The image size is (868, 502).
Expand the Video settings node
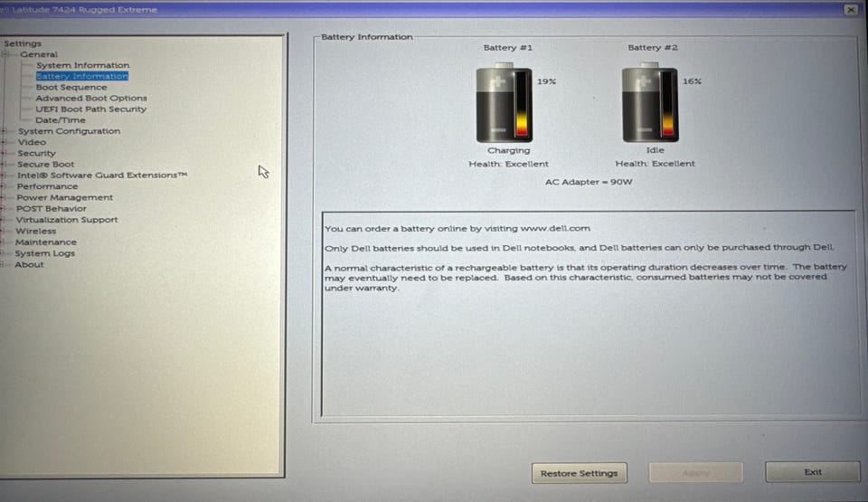click(x=4, y=142)
